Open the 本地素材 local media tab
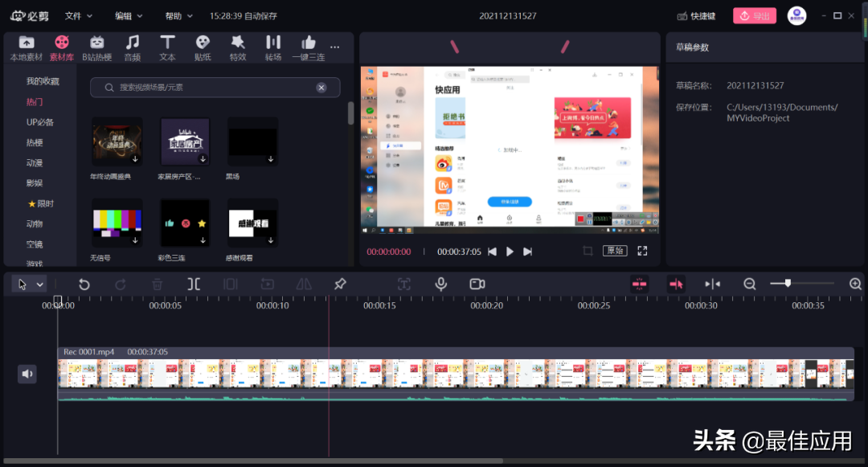 click(x=26, y=48)
